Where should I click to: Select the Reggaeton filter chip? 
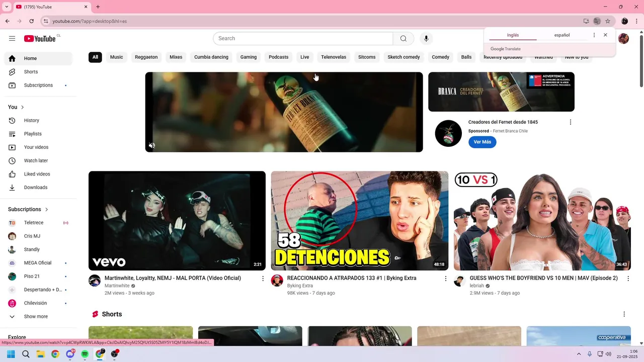click(x=146, y=57)
